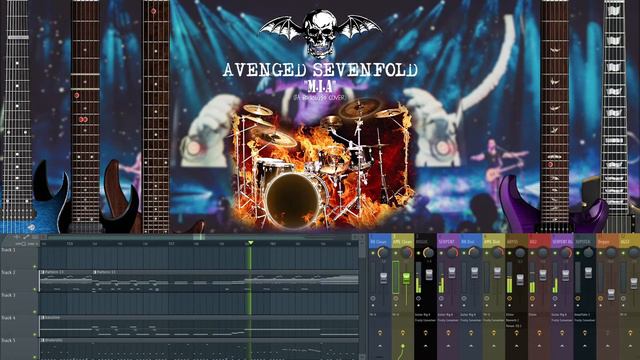
Task: Select the draw tool in playlist toolbar
Action: [26, 237]
